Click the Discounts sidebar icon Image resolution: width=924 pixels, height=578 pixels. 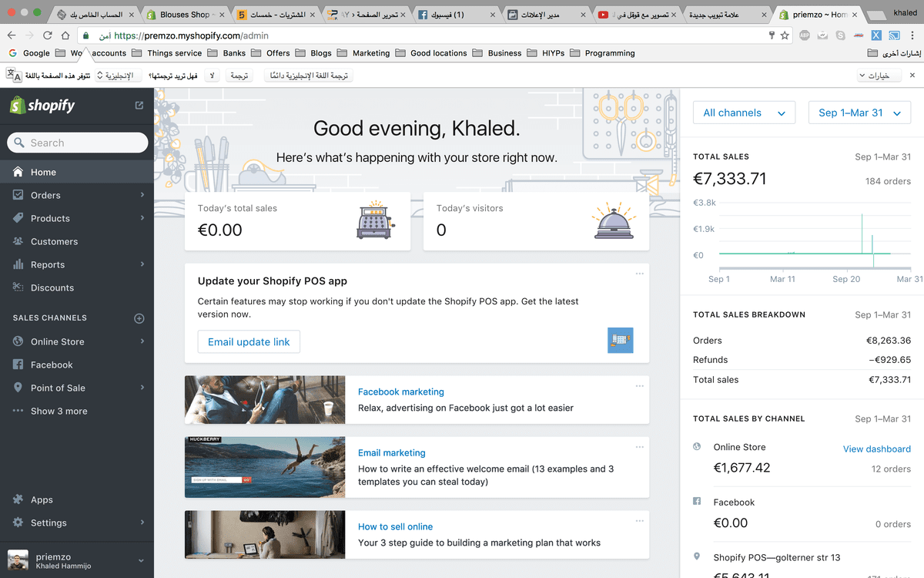coord(18,287)
